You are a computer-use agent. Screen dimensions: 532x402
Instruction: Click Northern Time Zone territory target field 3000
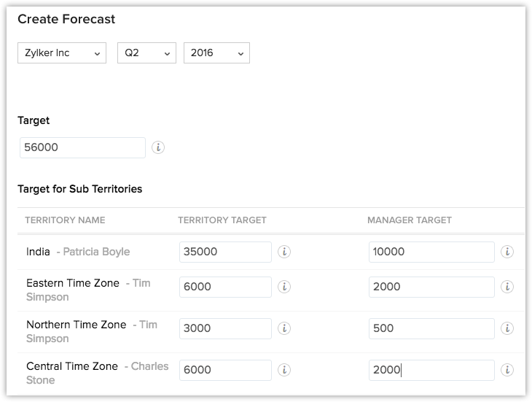point(225,328)
